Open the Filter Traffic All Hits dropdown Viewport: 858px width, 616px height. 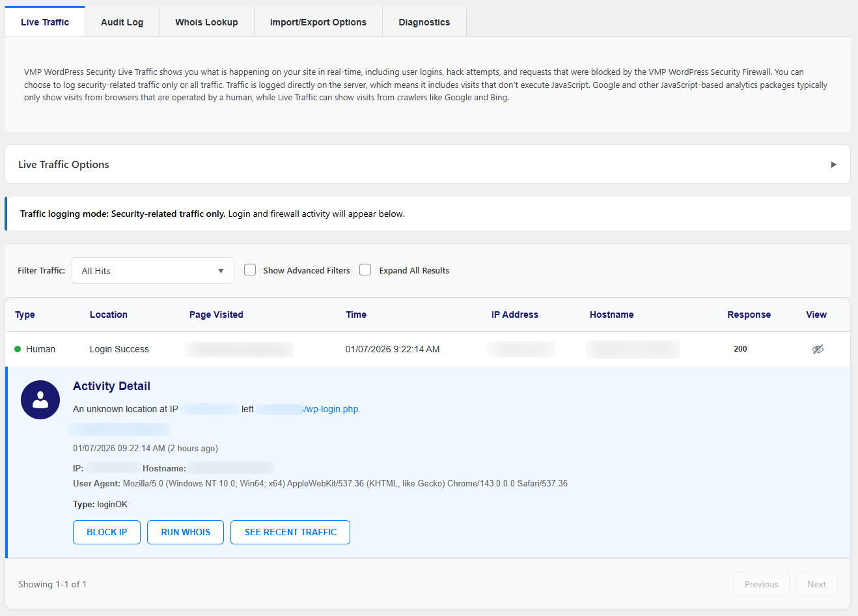point(153,271)
